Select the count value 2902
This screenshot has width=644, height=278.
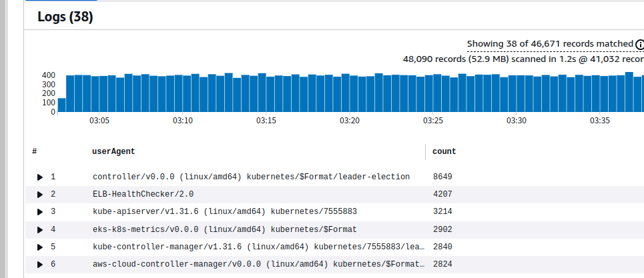coord(442,229)
